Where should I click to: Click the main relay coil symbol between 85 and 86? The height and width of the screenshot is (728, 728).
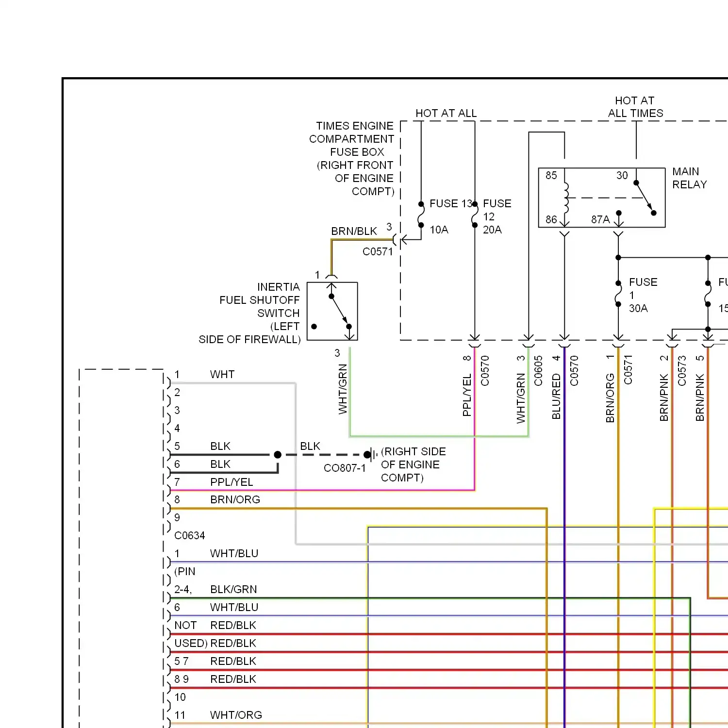565,198
